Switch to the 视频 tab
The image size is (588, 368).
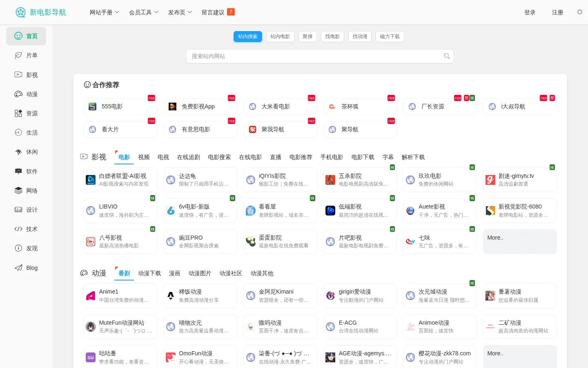coord(144,157)
